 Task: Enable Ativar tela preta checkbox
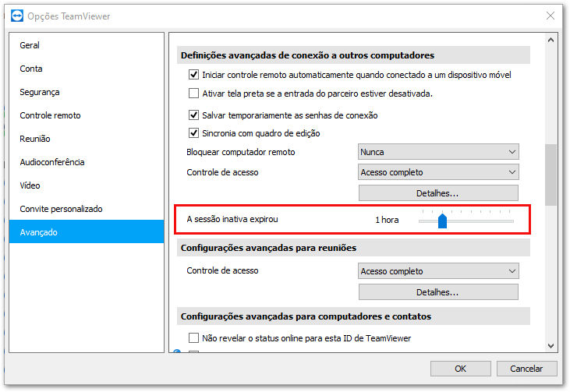point(193,94)
